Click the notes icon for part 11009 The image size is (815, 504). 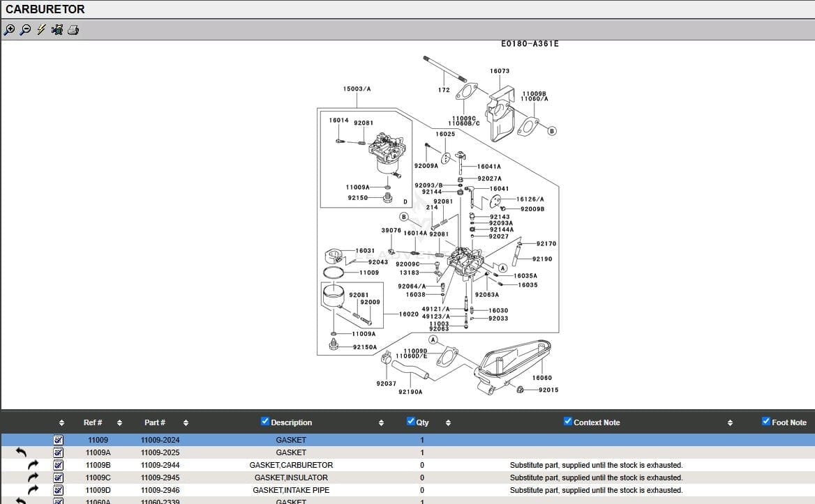pyautogui.click(x=59, y=441)
